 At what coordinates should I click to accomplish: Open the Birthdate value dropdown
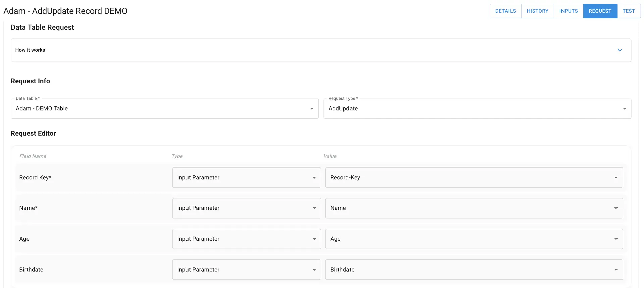pyautogui.click(x=474, y=270)
